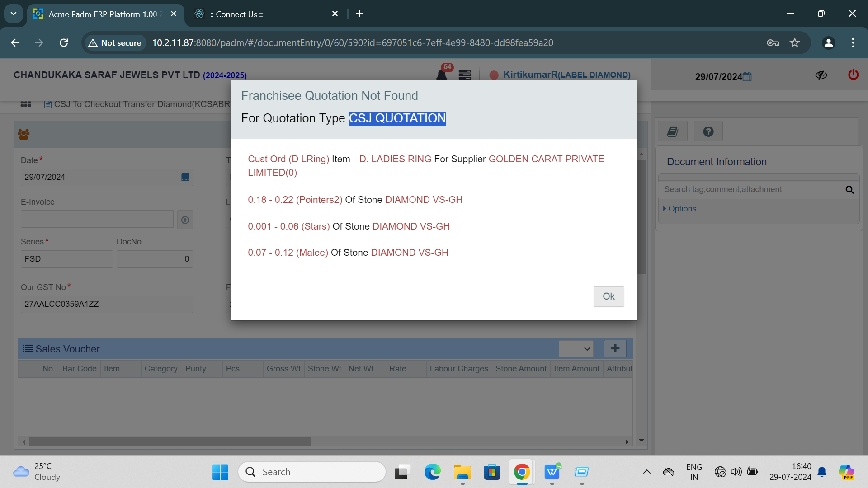Viewport: 868px width, 488px height.
Task: Open Microsoft Store from taskbar
Action: click(x=492, y=472)
